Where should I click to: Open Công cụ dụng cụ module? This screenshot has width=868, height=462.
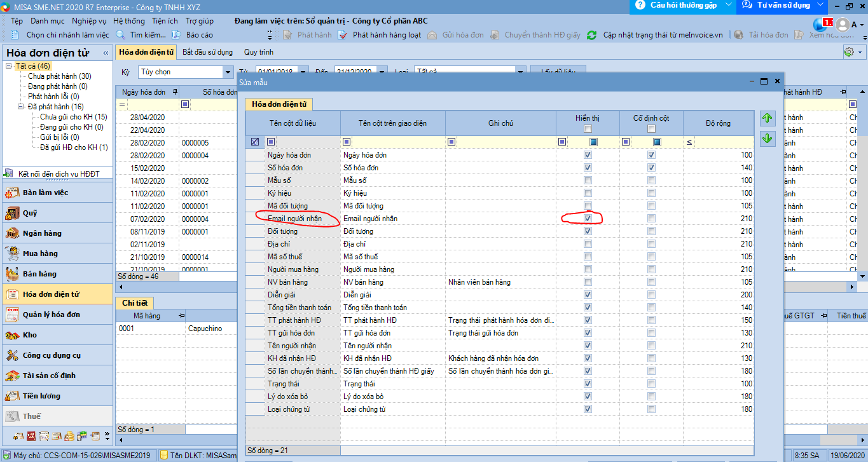58,355
